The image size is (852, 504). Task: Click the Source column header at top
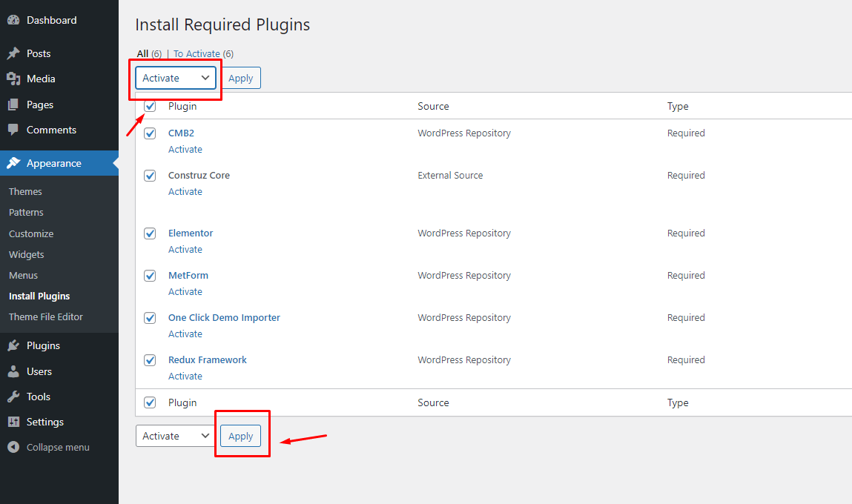433,107
